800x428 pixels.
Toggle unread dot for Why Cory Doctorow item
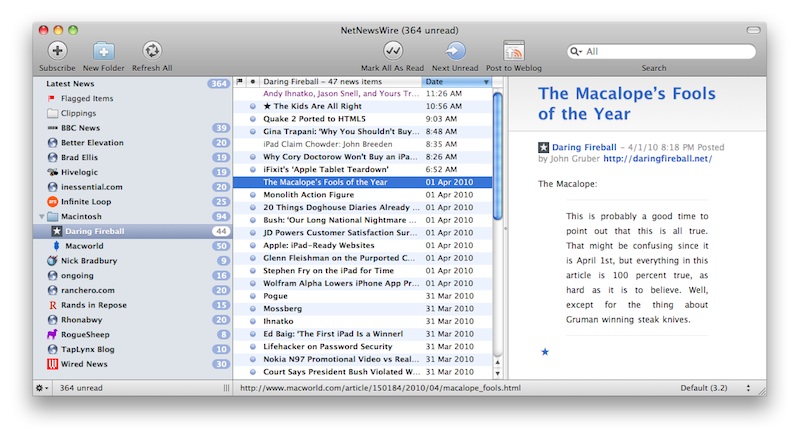[253, 157]
